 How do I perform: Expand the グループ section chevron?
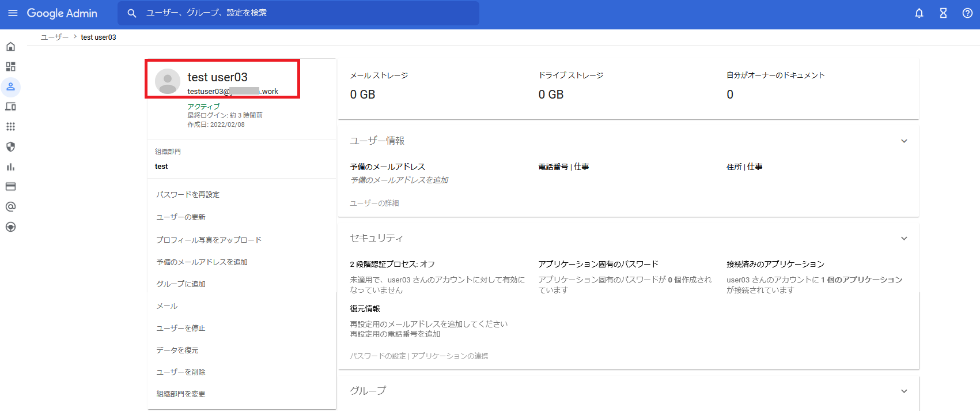click(x=904, y=391)
